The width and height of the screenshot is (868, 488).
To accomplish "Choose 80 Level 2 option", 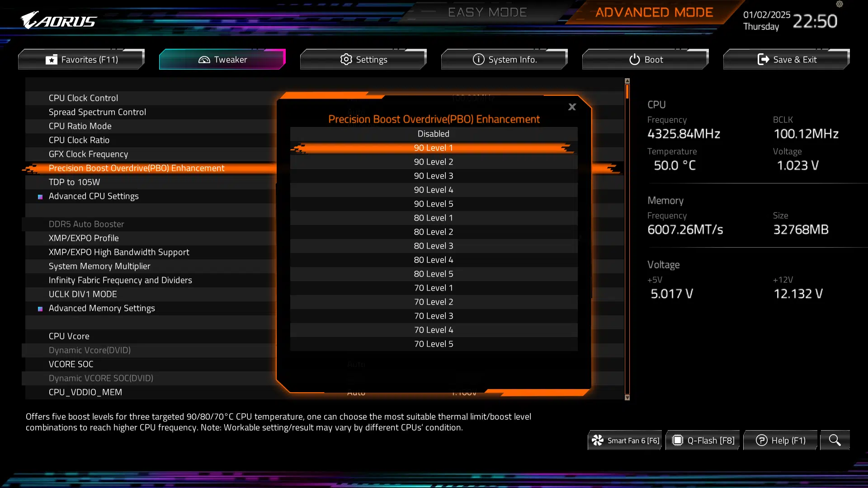I will tap(434, 232).
